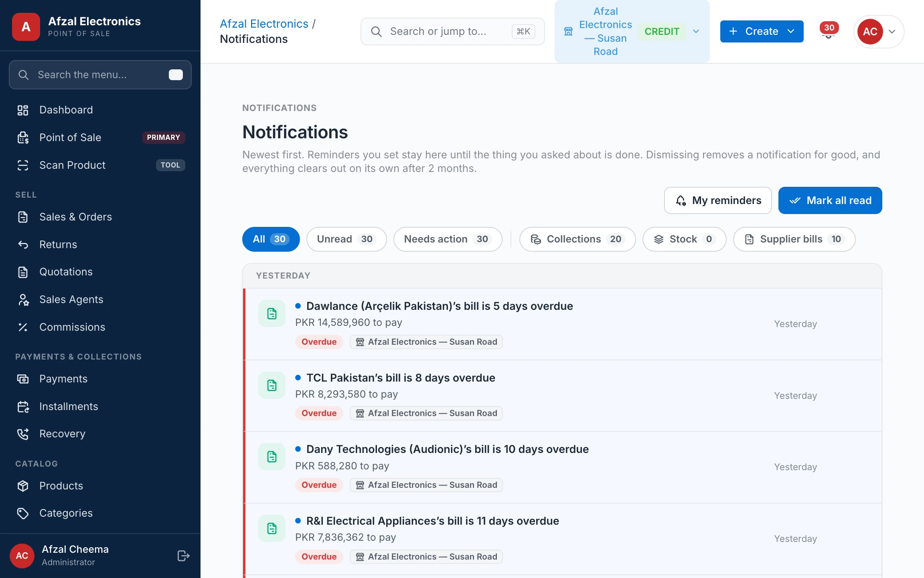Click the Scan Product scanner icon

[23, 165]
